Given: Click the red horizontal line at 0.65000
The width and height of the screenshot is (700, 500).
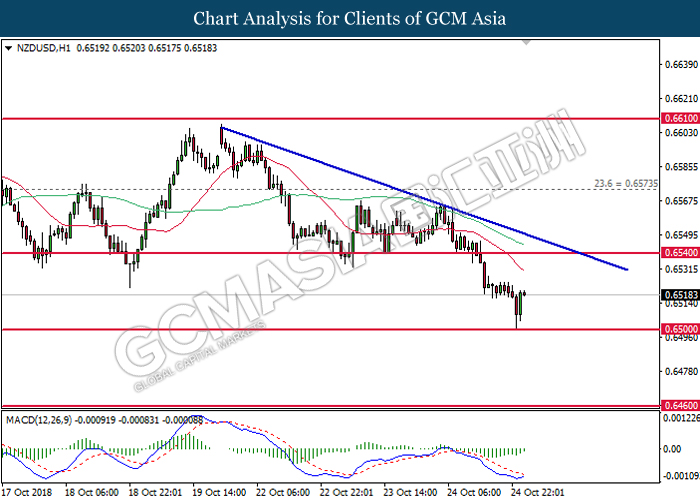Looking at the screenshot, I should [x=330, y=329].
